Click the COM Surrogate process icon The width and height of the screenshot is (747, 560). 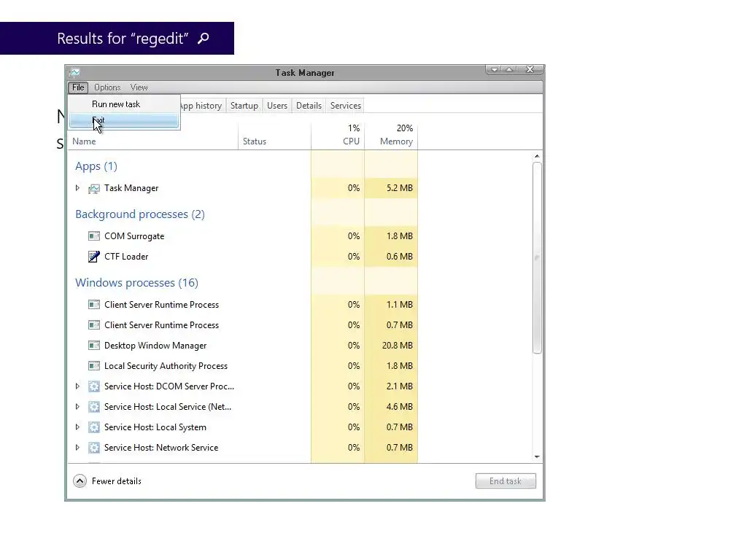pyautogui.click(x=94, y=236)
